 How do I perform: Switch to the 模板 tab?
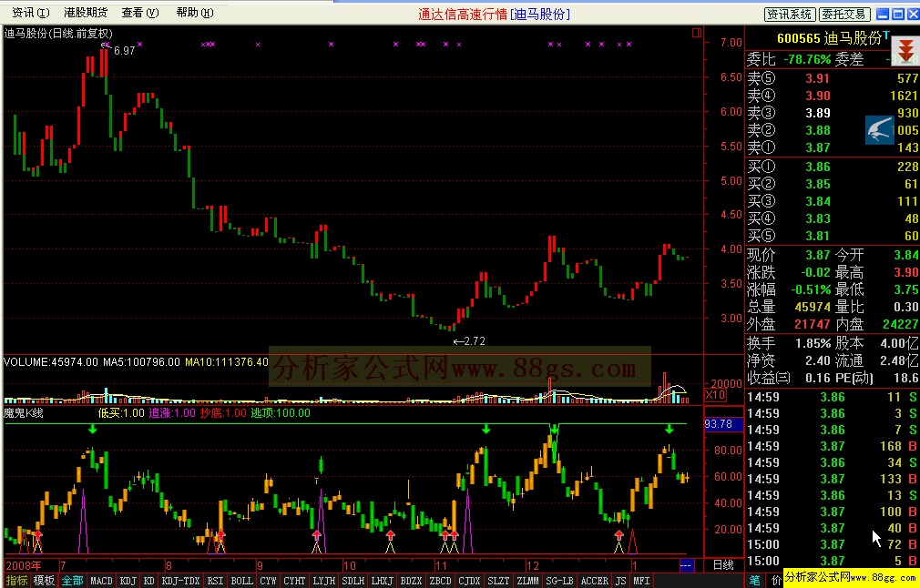(44, 581)
